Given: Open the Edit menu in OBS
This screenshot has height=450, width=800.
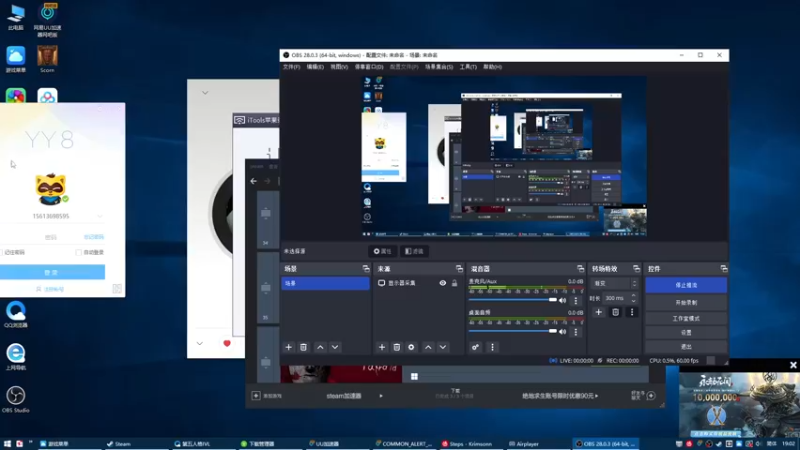Looking at the screenshot, I should click(315, 67).
